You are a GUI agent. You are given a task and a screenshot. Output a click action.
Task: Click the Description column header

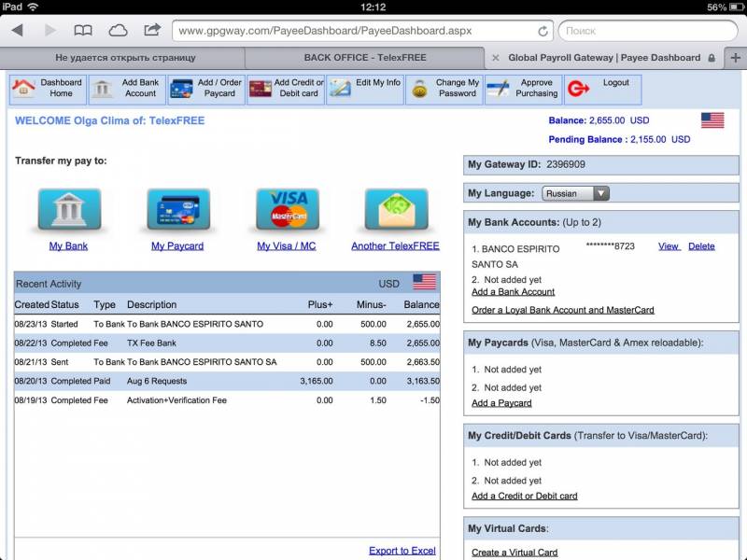(x=151, y=304)
